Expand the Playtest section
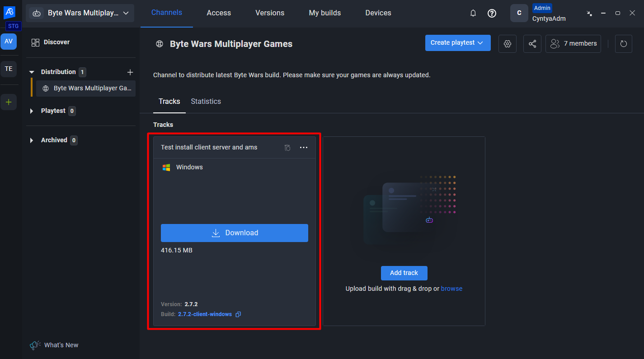644x359 pixels. pyautogui.click(x=32, y=111)
